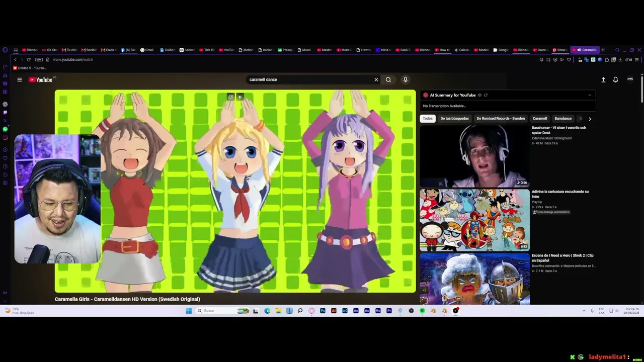This screenshot has width=644, height=362.
Task: Select 'De Remixed Records - Sweden' chip
Action: tap(501, 119)
